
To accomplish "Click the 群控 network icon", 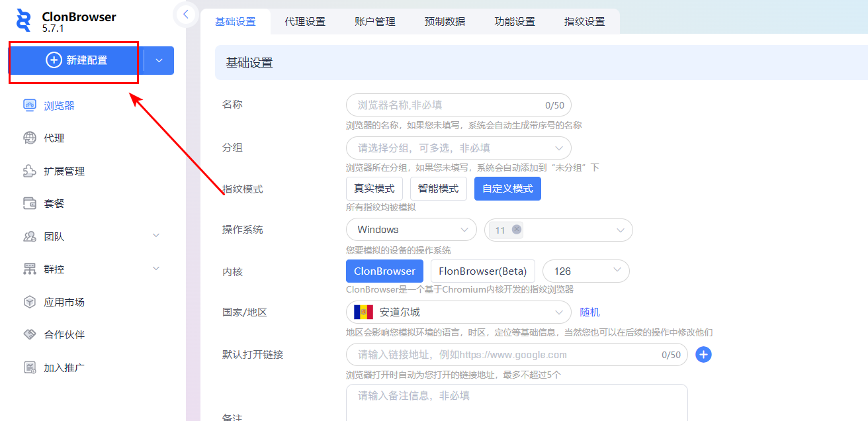I will tap(30, 269).
